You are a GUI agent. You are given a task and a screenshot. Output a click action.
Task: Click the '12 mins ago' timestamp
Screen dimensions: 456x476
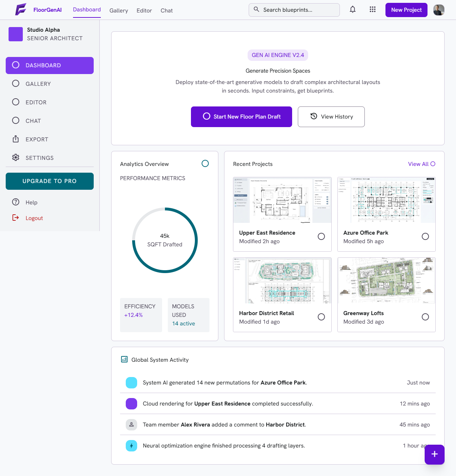[x=415, y=404]
